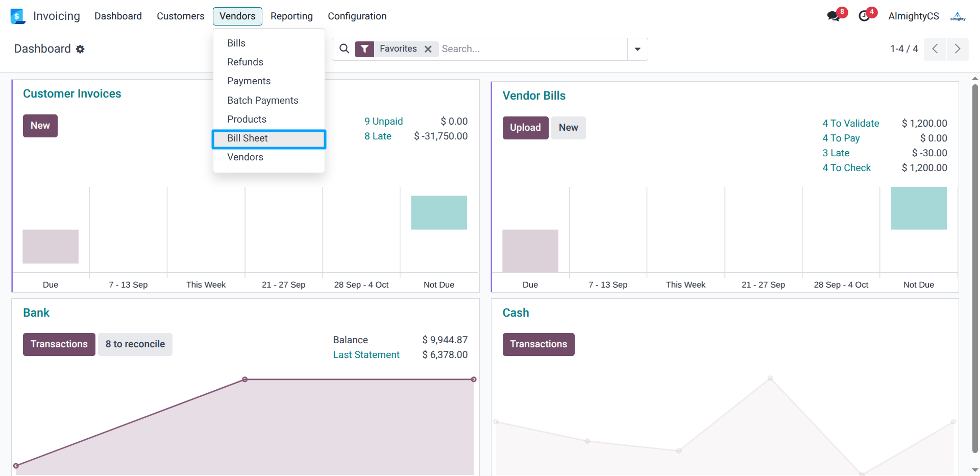Select Batch Payments menu entry
The width and height of the screenshot is (980, 476).
[262, 101]
